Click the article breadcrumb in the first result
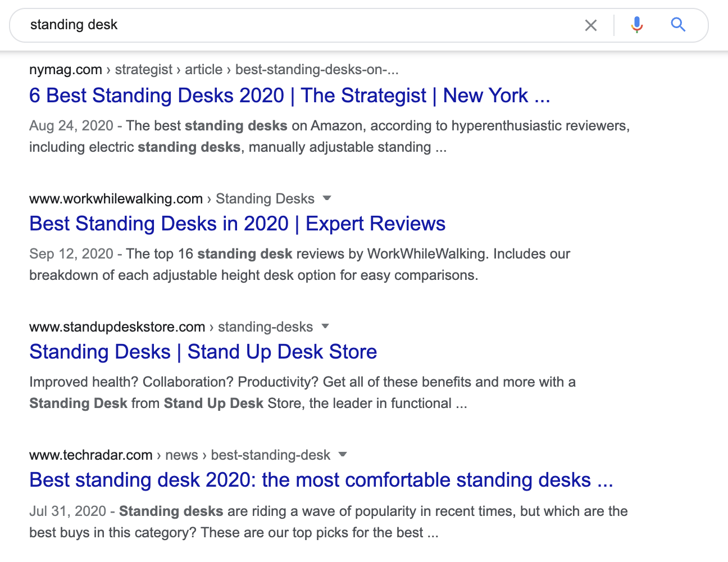The width and height of the screenshot is (728, 562). 203,69
